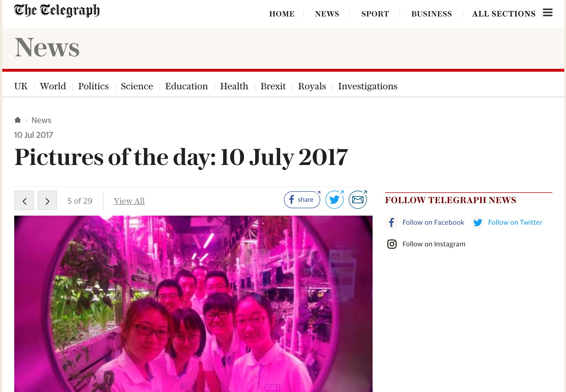Click the Facebook share button
The width and height of the screenshot is (566, 392).
(x=302, y=200)
